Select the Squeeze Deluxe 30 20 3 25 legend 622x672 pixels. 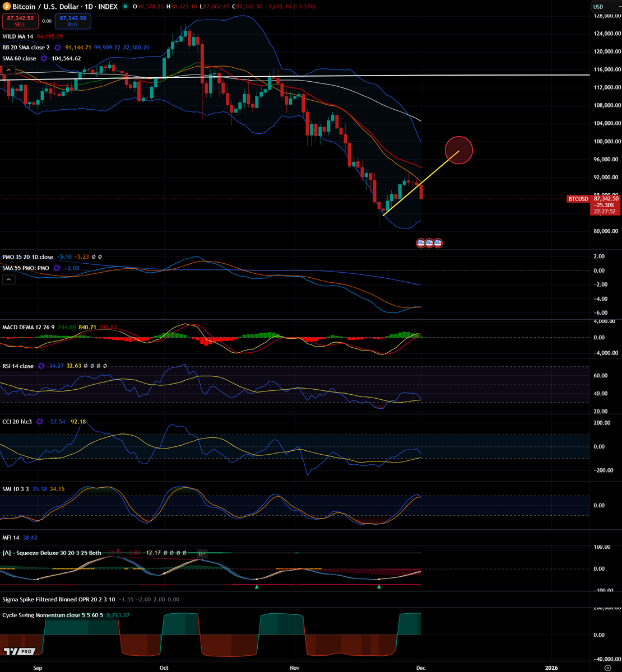pyautogui.click(x=52, y=553)
